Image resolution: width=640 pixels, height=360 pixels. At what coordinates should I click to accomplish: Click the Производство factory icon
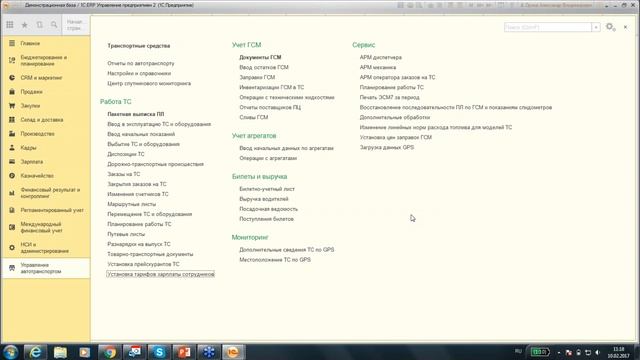12,133
